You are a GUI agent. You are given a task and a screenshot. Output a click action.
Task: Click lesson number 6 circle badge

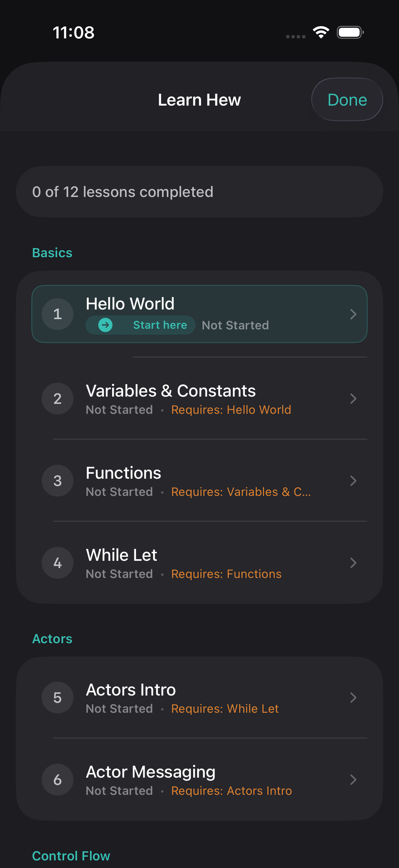(x=58, y=779)
